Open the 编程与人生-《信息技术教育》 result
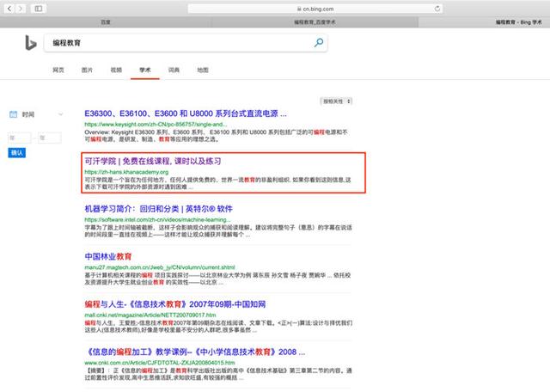 (x=175, y=304)
